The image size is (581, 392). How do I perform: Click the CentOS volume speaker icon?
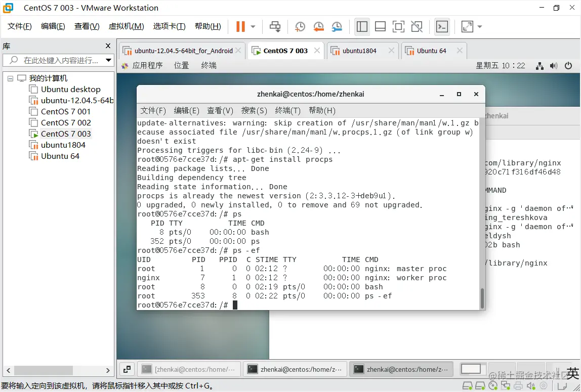554,66
